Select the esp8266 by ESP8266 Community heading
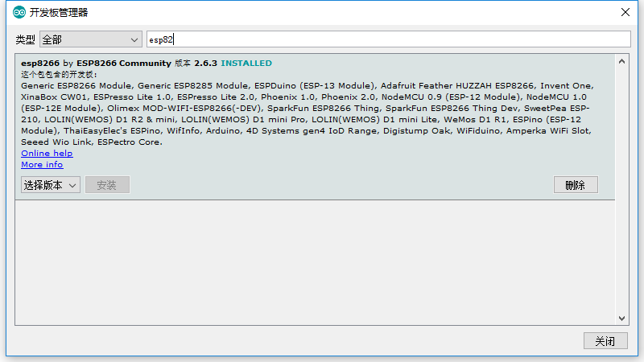The image size is (644, 362). (96, 64)
